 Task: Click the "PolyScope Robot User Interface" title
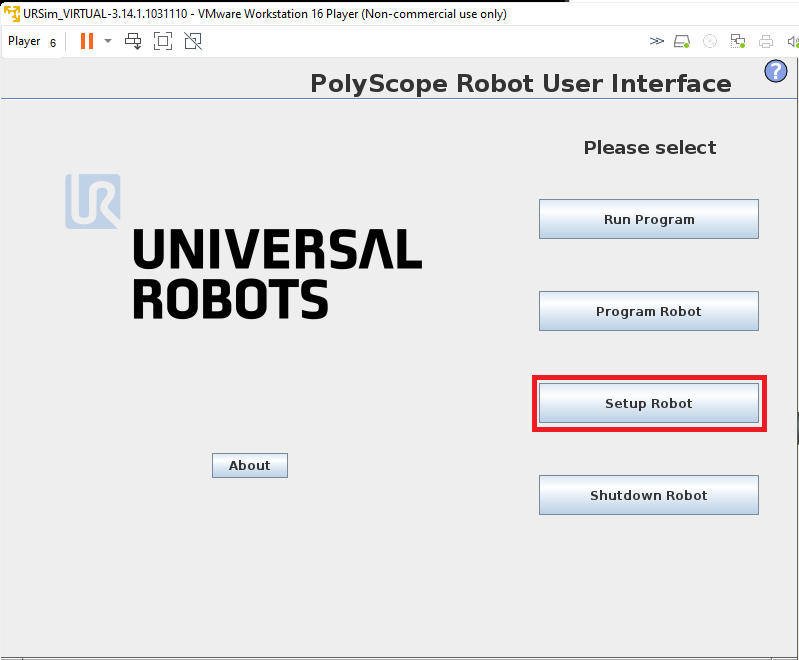point(521,84)
